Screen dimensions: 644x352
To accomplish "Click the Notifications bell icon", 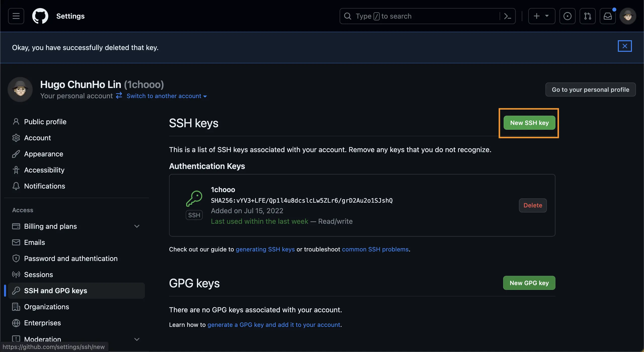I will click(16, 186).
